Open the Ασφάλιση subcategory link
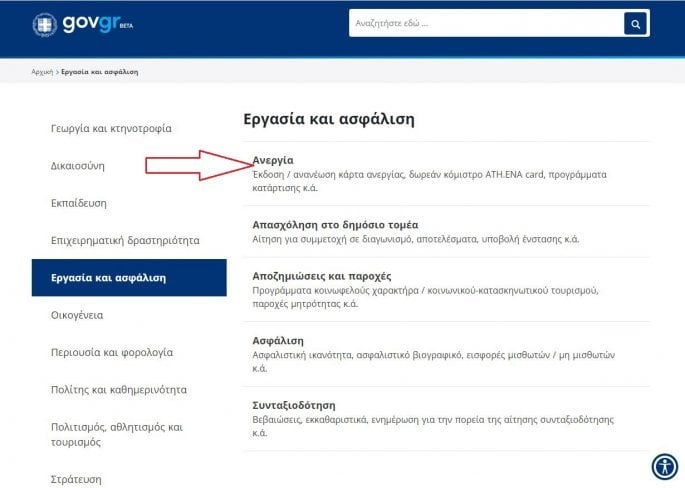The width and height of the screenshot is (685, 488). [x=278, y=340]
